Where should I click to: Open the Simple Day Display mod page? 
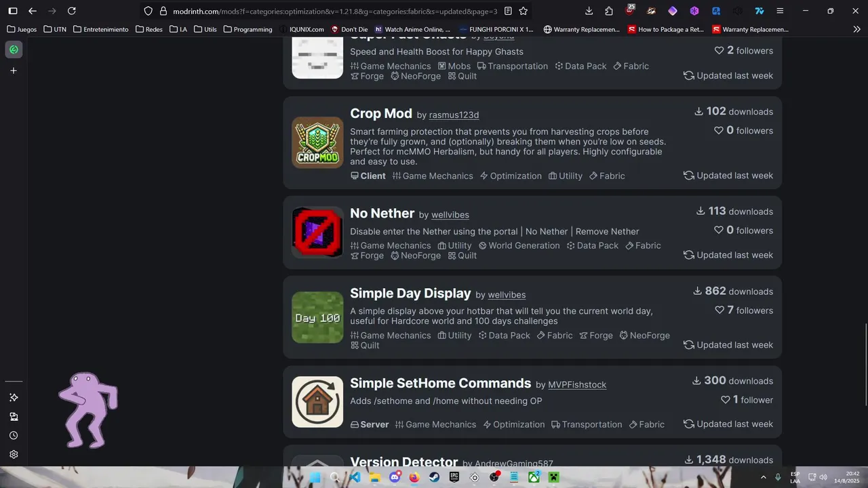pos(410,293)
